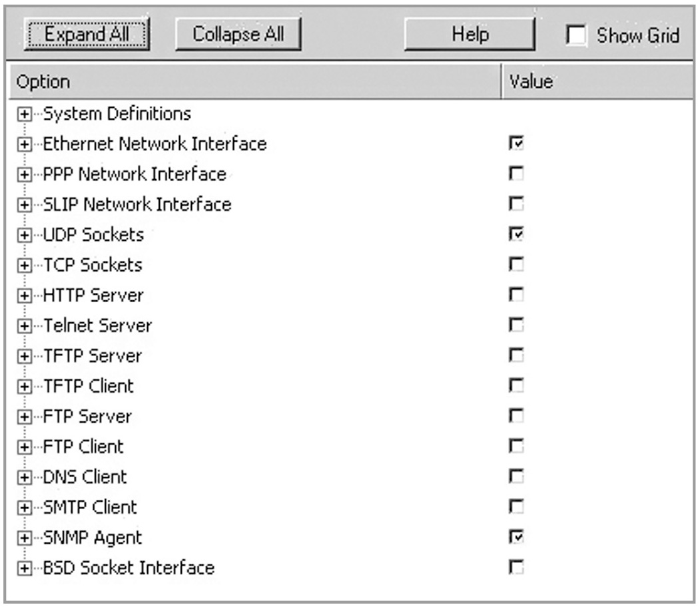Turn on the TFTP Server checkbox
The width and height of the screenshot is (700, 607).
coord(516,356)
